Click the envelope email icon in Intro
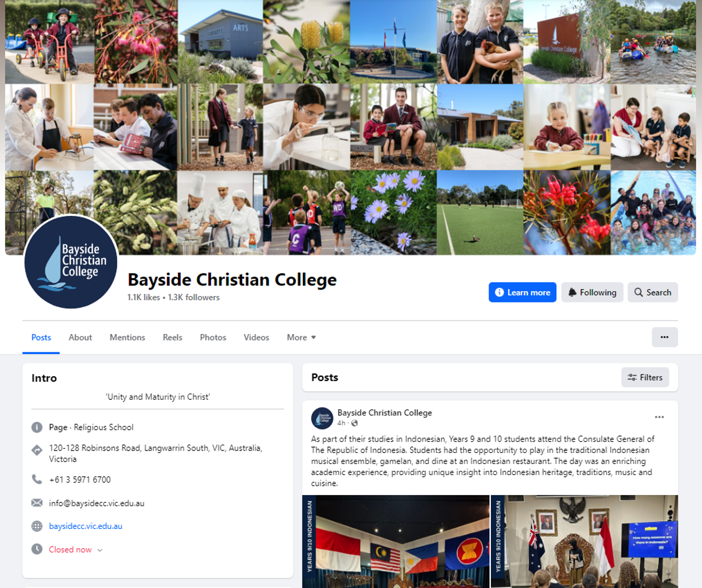This screenshot has width=702, height=588. pyautogui.click(x=37, y=503)
